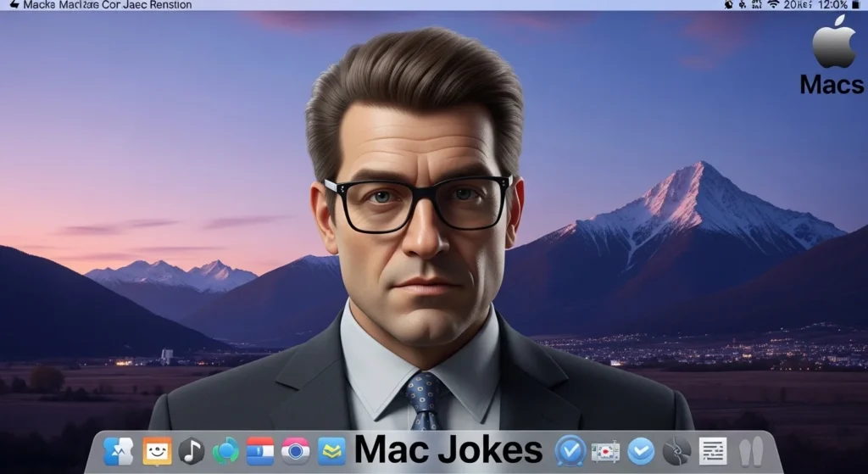Open the 'Macka' menu bar item
This screenshot has height=474, width=868.
coord(37,4)
